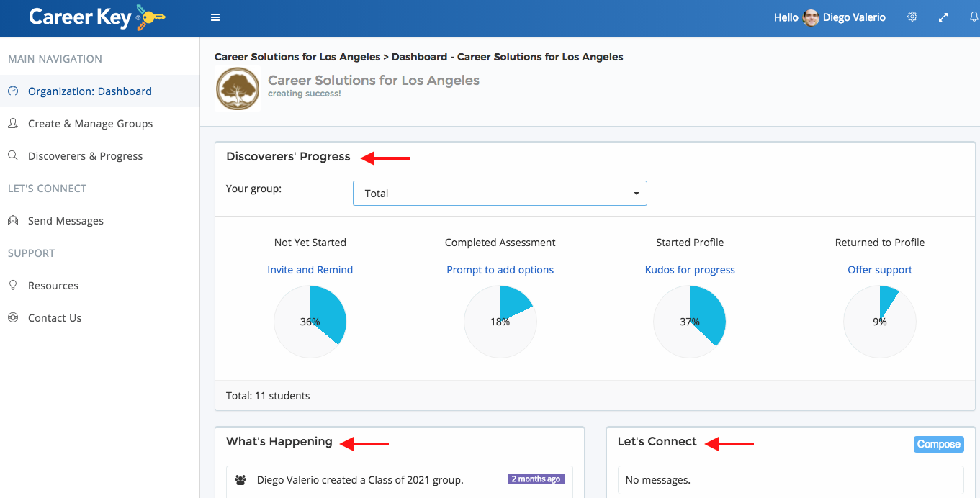Viewport: 980px width, 498px height.
Task: Click the Let's Connect panel heading
Action: (657, 442)
